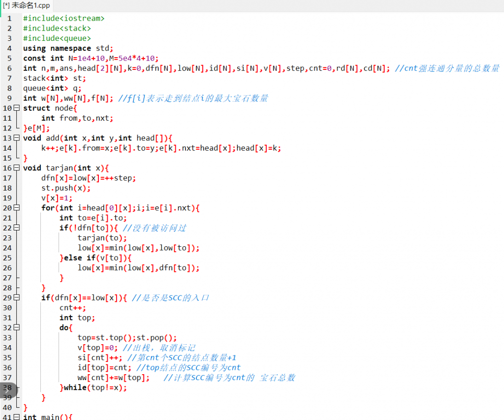
Task: Click the 'int top;' line
Action: (77, 318)
